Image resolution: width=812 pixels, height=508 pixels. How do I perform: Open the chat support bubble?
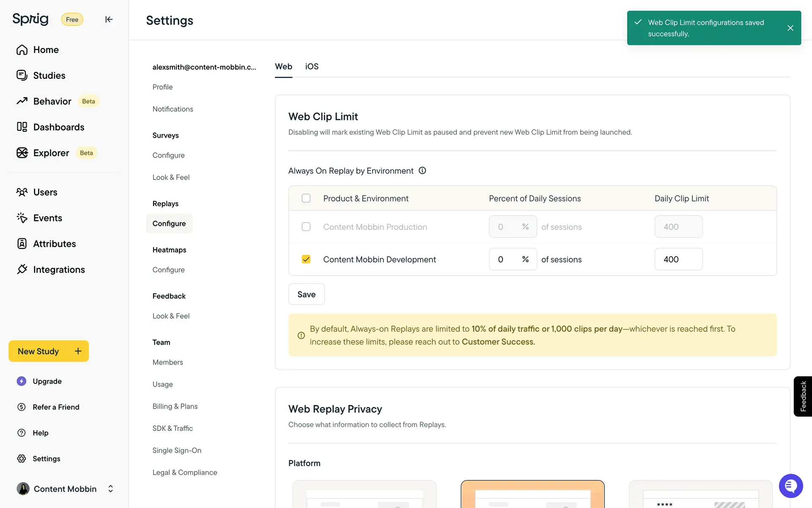tap(790, 486)
